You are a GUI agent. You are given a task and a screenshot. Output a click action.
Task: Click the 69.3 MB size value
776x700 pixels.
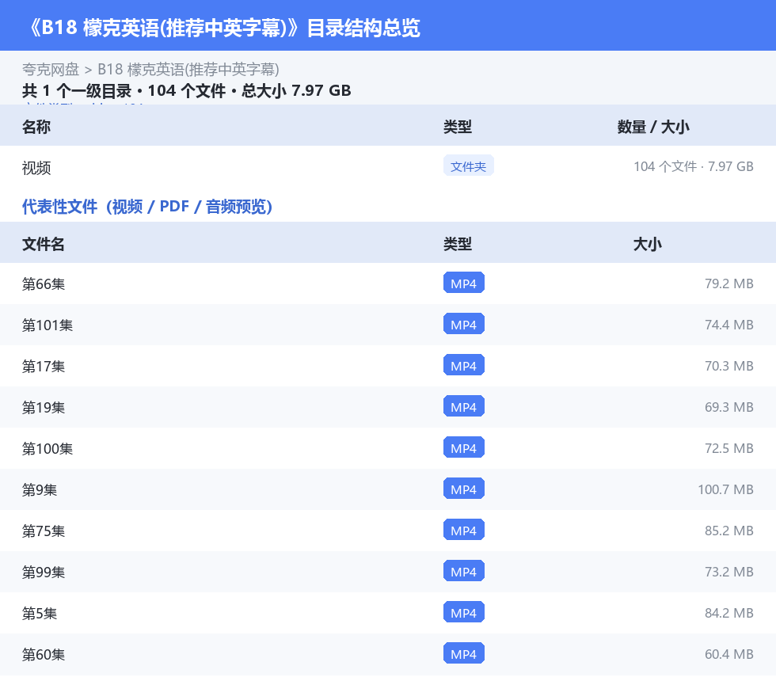click(729, 407)
